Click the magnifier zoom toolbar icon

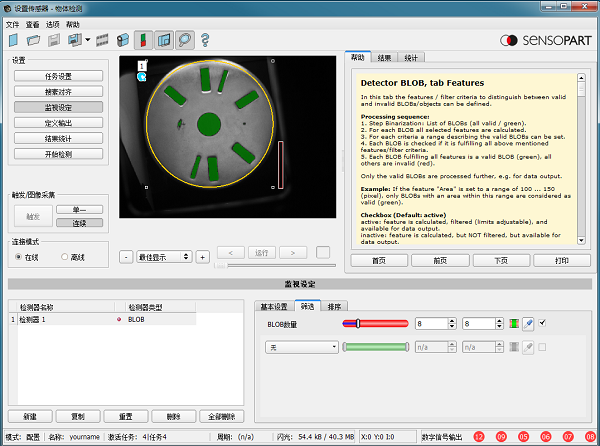[x=184, y=40]
